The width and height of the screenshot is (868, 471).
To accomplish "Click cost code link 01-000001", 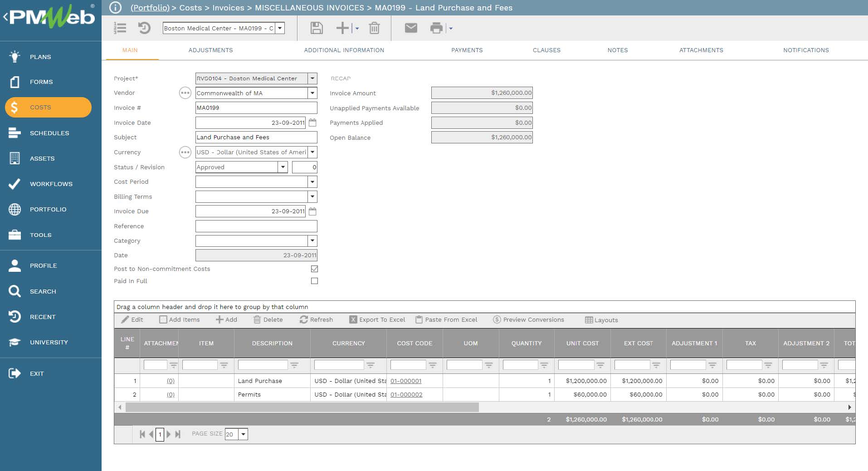I will click(x=406, y=381).
